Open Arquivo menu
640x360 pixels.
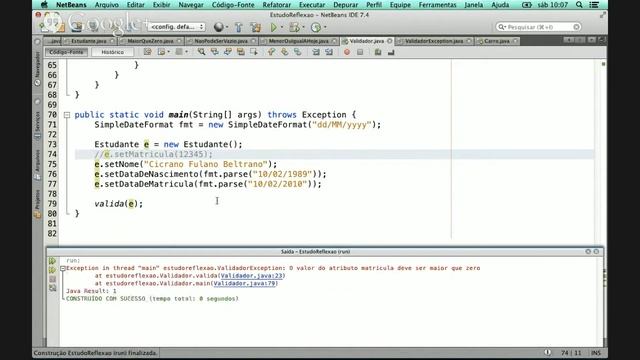point(107,5)
